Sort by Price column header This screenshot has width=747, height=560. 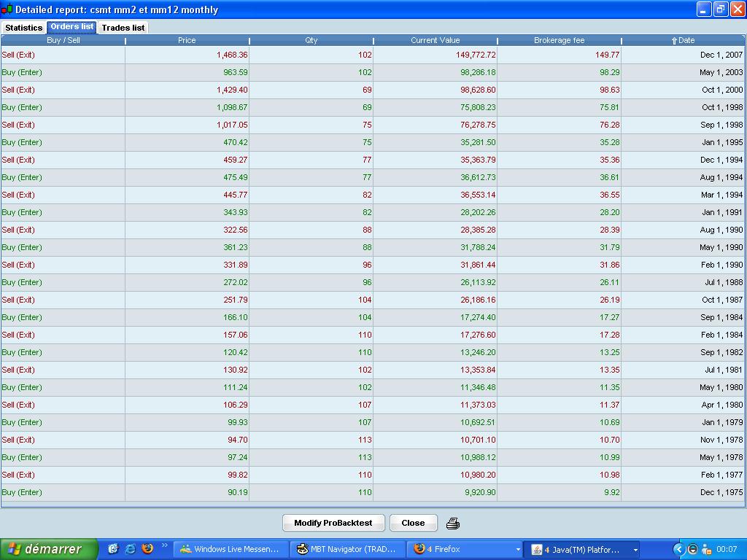[x=187, y=41]
